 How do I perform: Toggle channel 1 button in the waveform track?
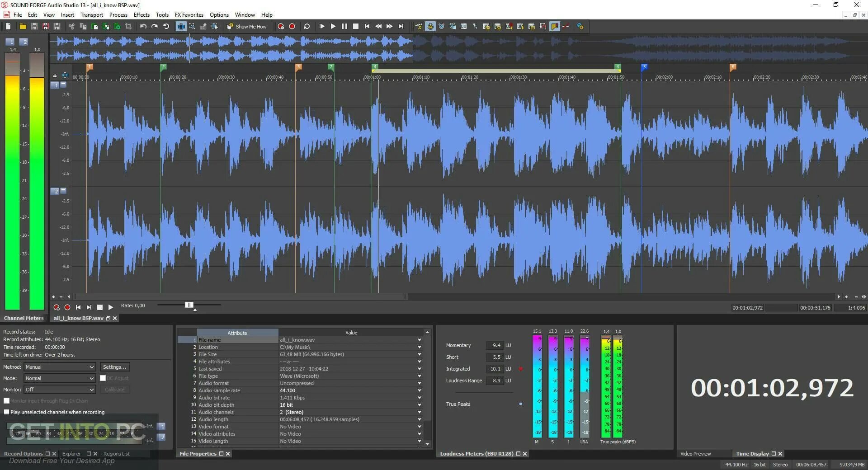coord(55,85)
